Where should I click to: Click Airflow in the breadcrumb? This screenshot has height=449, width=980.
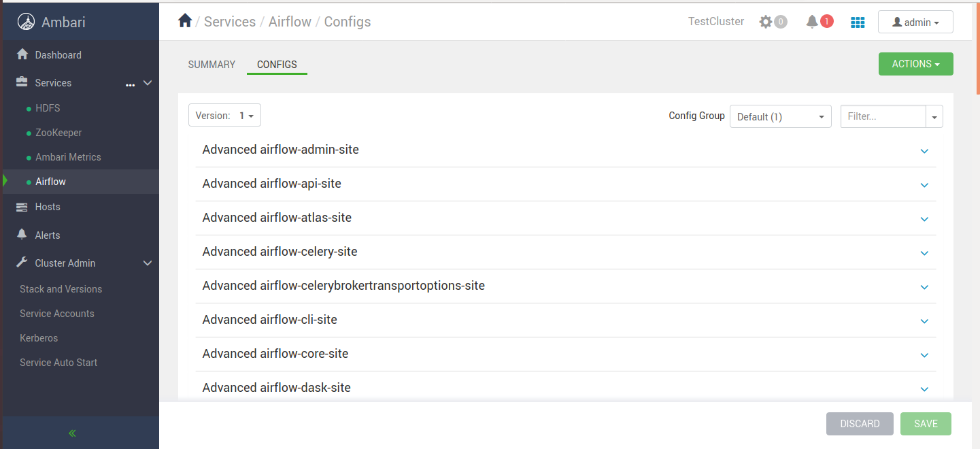(290, 22)
